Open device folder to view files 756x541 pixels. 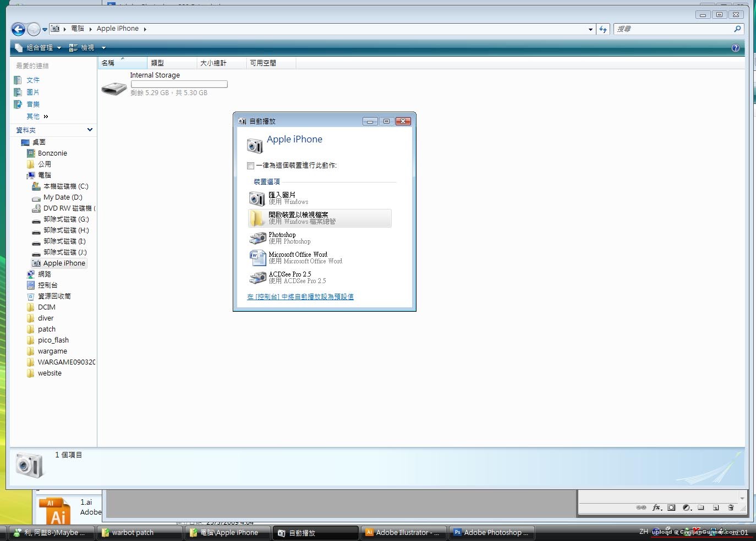(320, 218)
